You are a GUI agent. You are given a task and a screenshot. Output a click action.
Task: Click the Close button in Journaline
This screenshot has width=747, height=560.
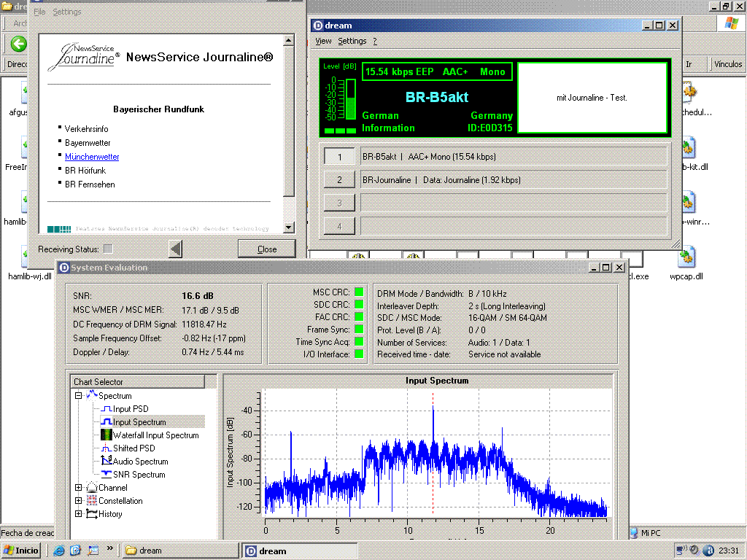267,249
